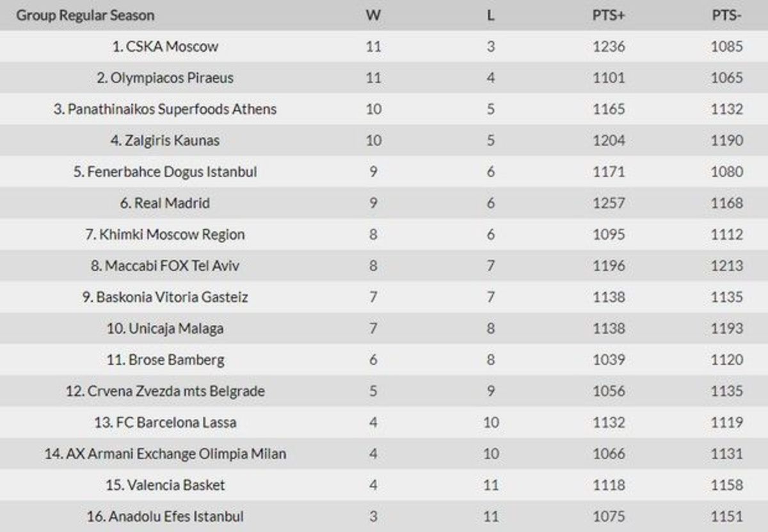
Task: Click the PTS+ column header
Action: pos(608,15)
